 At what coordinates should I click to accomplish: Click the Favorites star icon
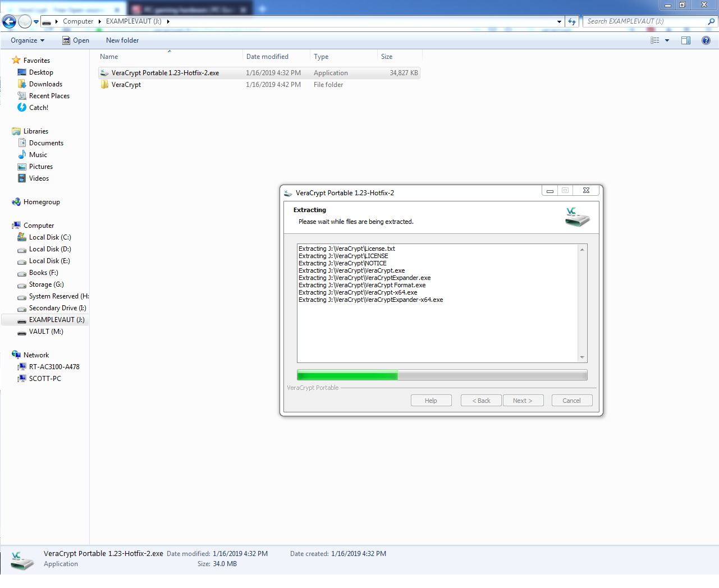[x=16, y=60]
